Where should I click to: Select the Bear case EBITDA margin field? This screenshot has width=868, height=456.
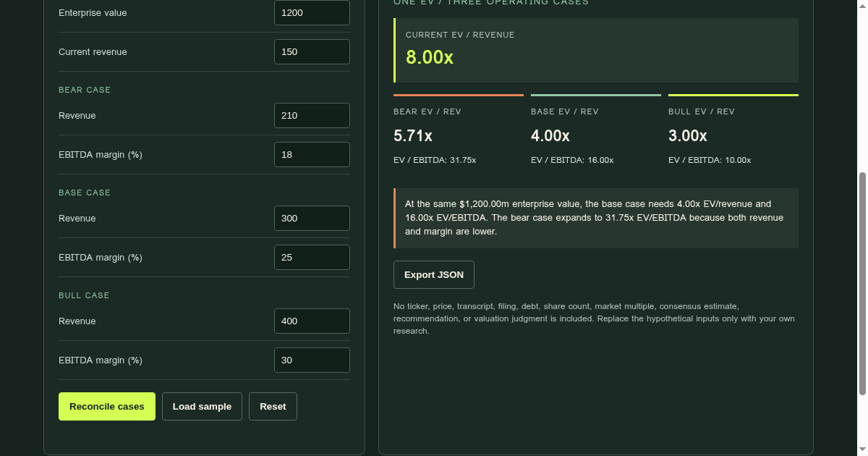[312, 155]
